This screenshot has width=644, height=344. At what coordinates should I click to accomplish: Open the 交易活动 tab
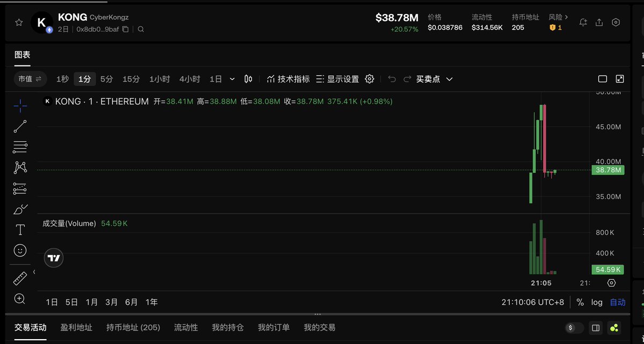30,327
